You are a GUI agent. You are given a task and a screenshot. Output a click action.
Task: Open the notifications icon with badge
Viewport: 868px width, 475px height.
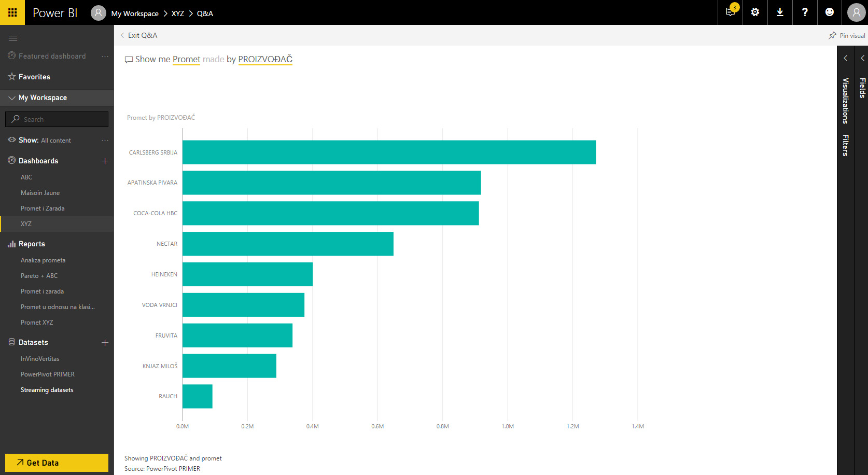tap(730, 12)
